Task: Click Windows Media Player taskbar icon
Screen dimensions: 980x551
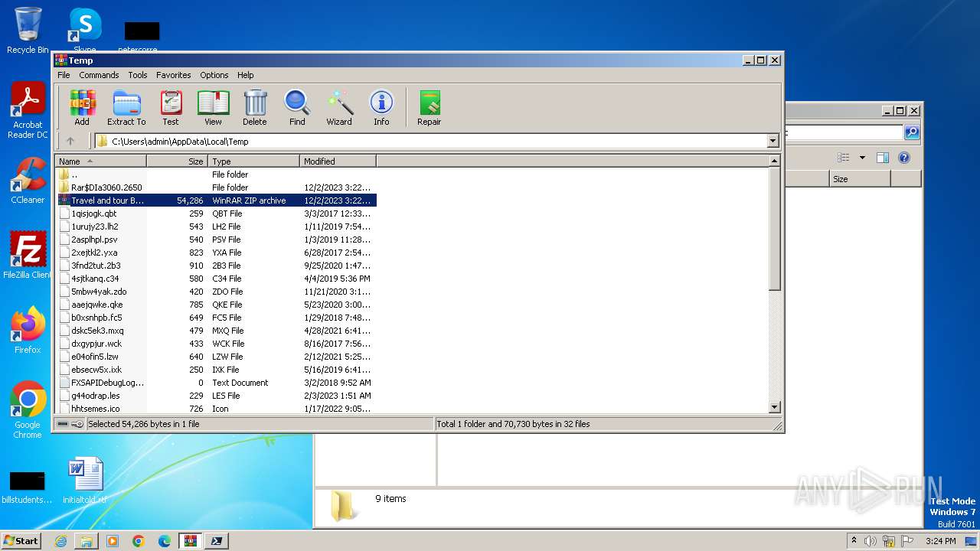Action: pos(113,541)
